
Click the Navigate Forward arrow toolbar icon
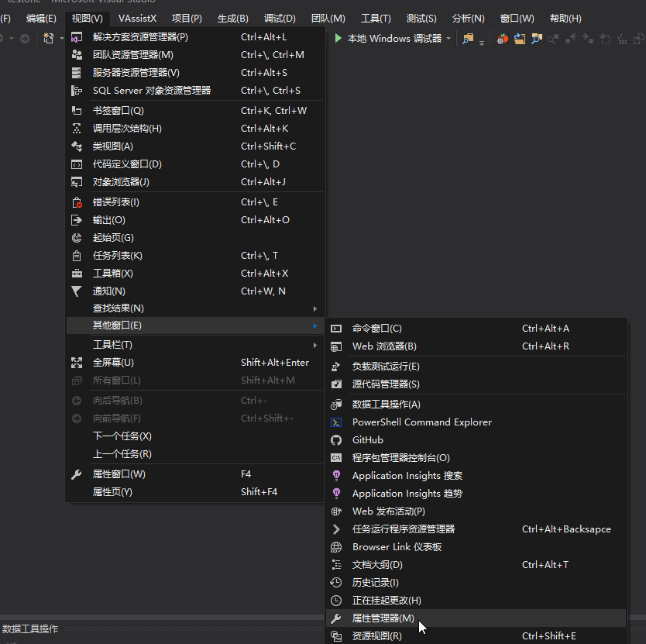click(586, 37)
